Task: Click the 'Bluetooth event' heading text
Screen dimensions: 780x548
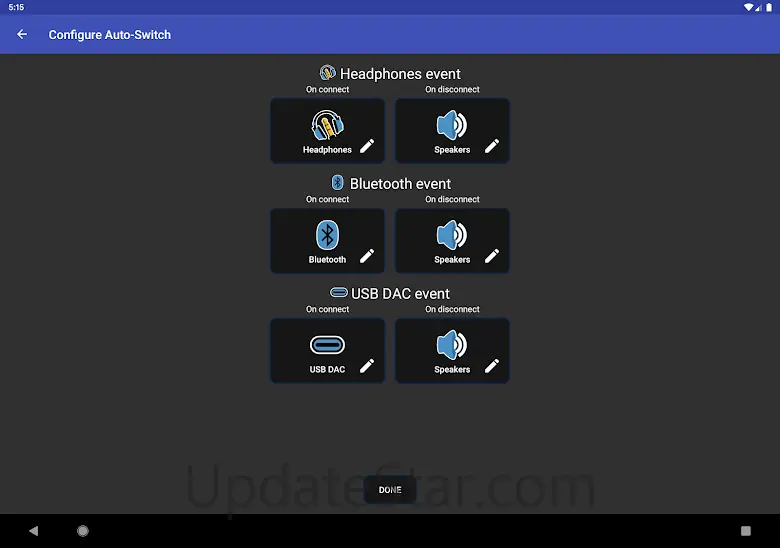Action: coord(400,184)
